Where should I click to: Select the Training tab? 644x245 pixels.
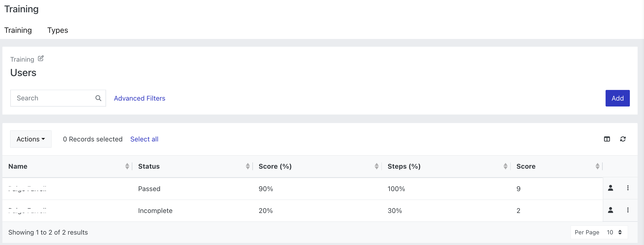[18, 30]
